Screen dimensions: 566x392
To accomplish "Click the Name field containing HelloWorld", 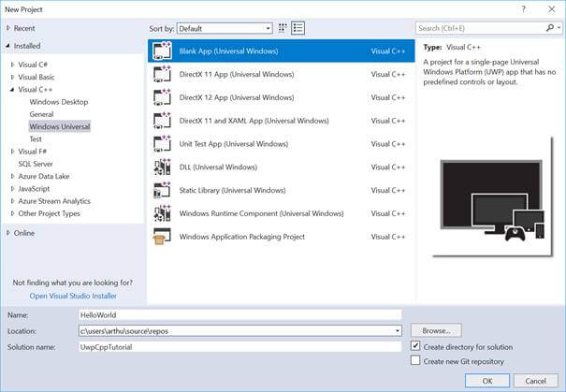I will click(240, 314).
